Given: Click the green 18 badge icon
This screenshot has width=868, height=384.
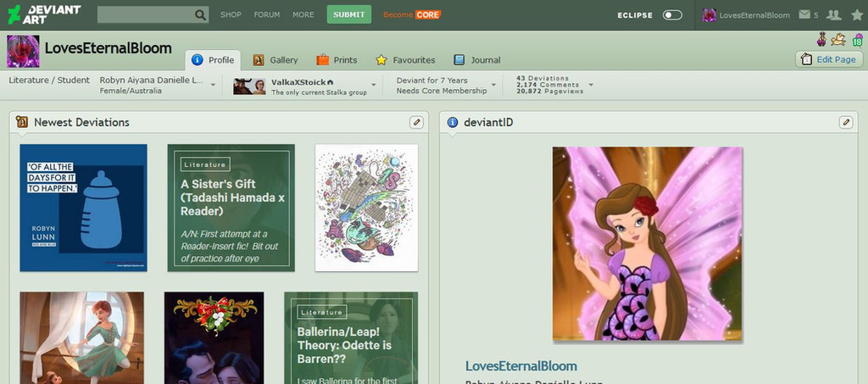Looking at the screenshot, I should click(x=858, y=40).
